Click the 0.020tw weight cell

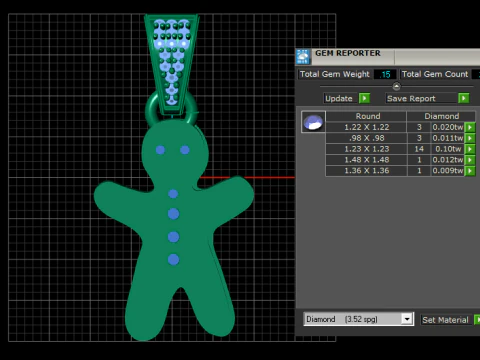tap(447, 127)
